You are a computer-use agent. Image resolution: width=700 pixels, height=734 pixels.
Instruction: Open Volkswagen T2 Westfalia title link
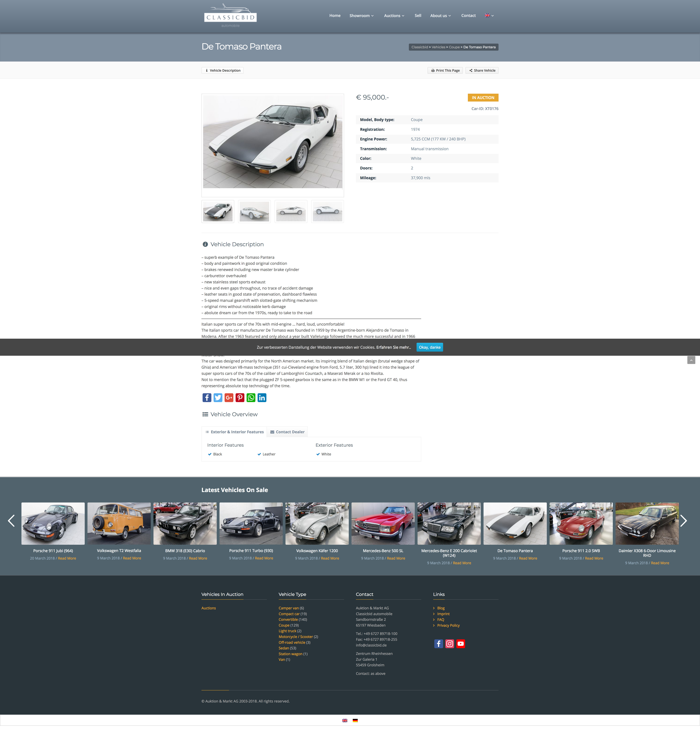[x=119, y=551]
